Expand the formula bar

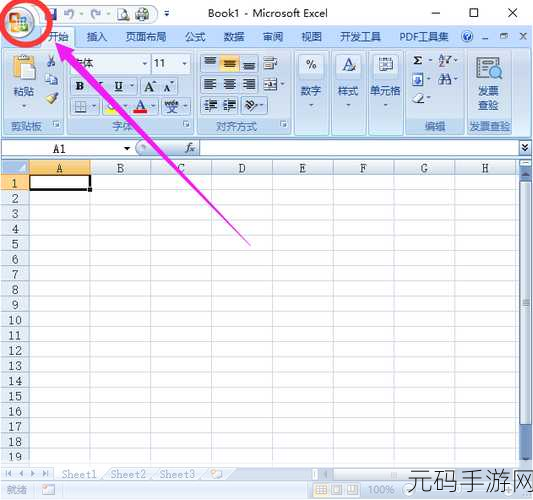click(x=525, y=148)
